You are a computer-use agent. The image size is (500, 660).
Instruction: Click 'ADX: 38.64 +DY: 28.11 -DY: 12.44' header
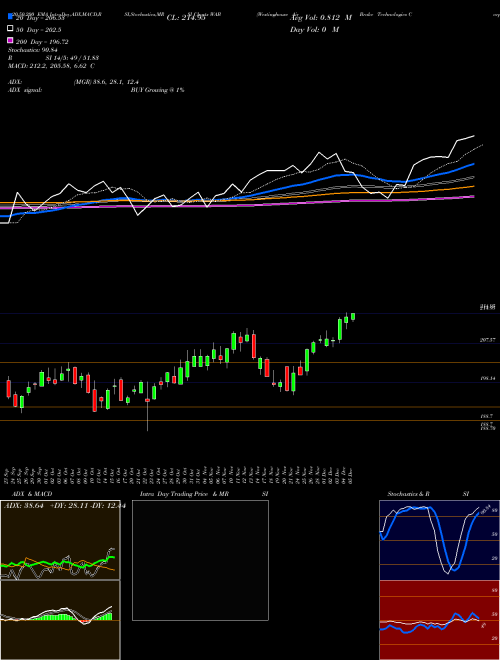tap(64, 506)
